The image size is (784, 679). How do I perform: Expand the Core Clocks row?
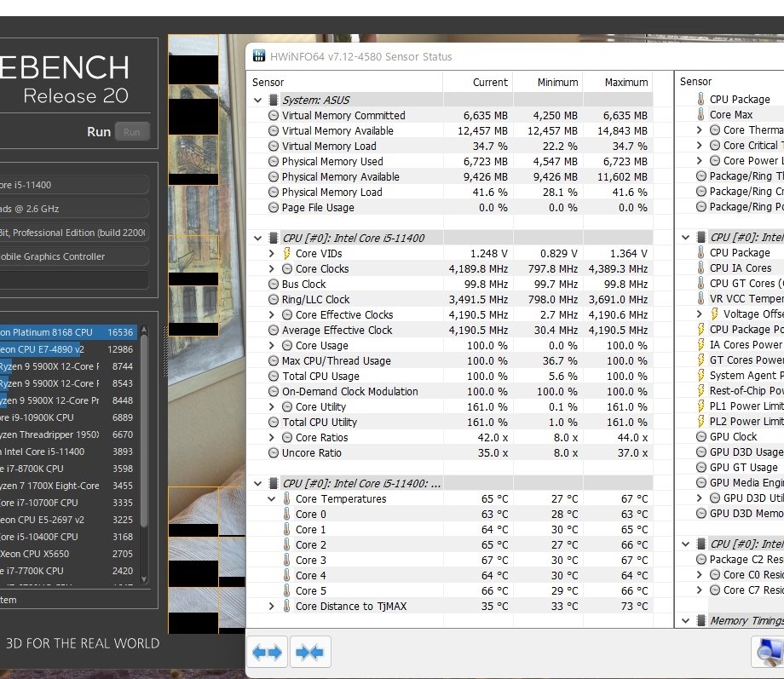click(272, 269)
